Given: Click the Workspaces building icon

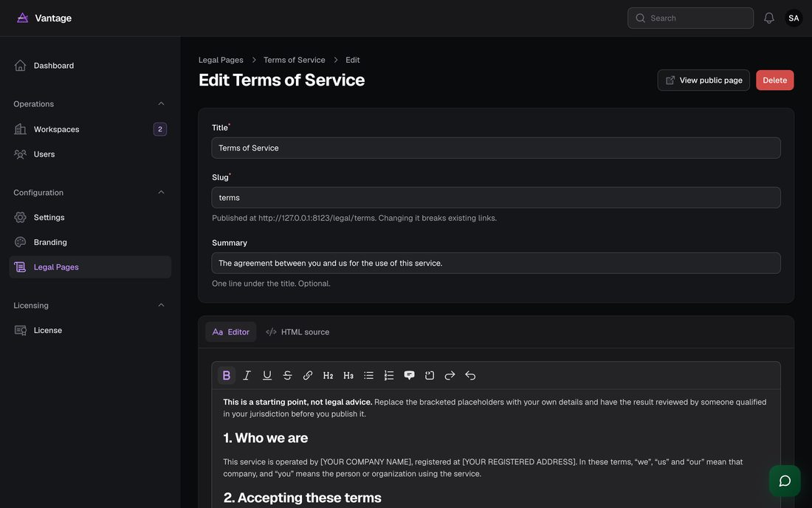Looking at the screenshot, I should pyautogui.click(x=20, y=129).
